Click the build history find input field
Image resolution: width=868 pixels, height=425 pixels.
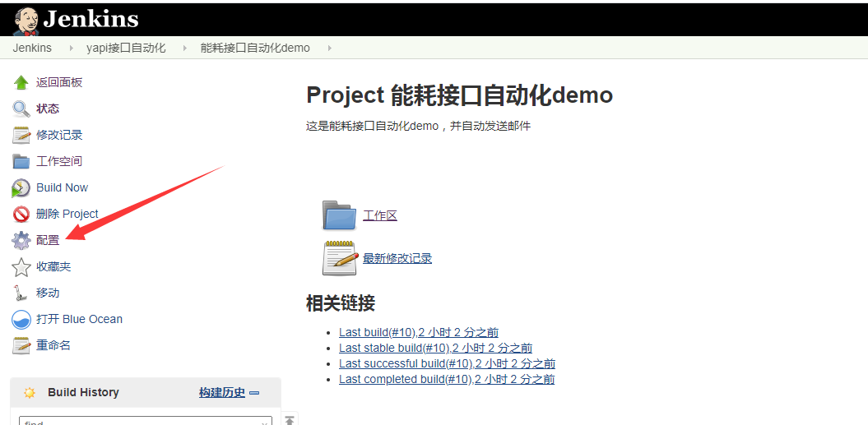coord(146,421)
